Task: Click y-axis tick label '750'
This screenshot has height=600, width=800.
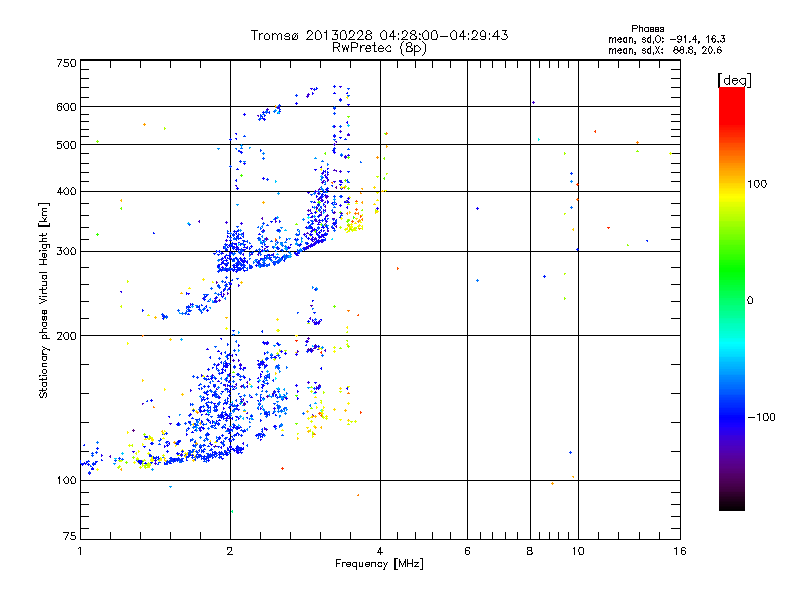Action: (66, 63)
